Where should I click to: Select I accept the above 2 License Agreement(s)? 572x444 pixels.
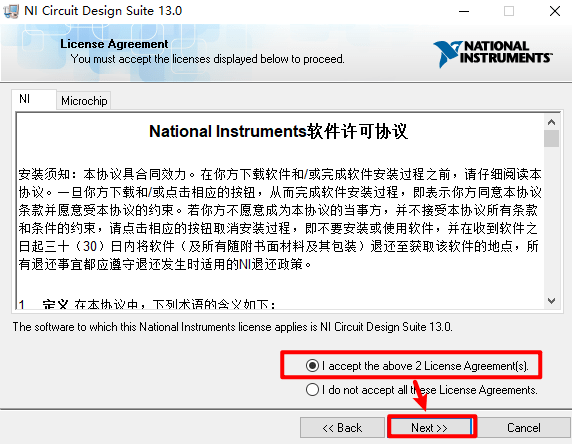coord(417,366)
